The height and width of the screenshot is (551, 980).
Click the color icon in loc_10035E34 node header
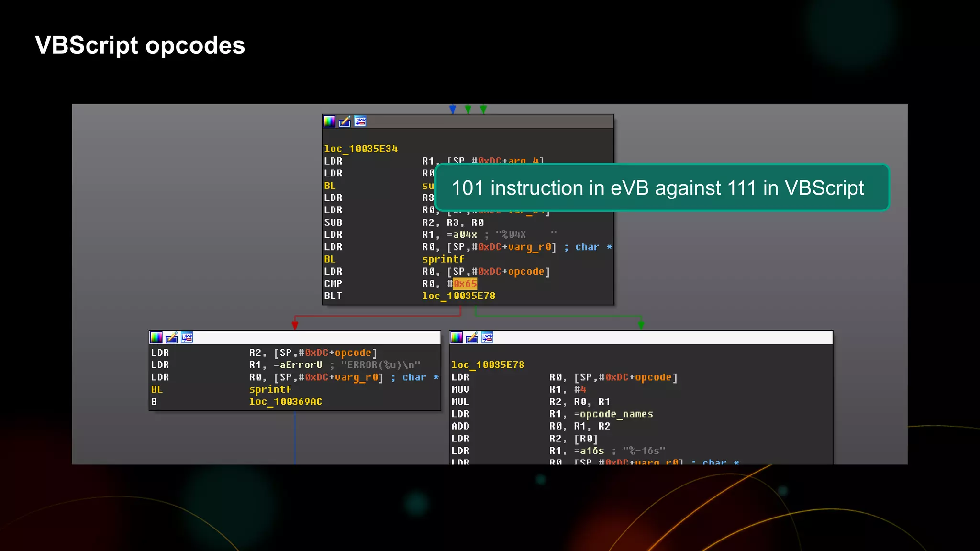(329, 121)
